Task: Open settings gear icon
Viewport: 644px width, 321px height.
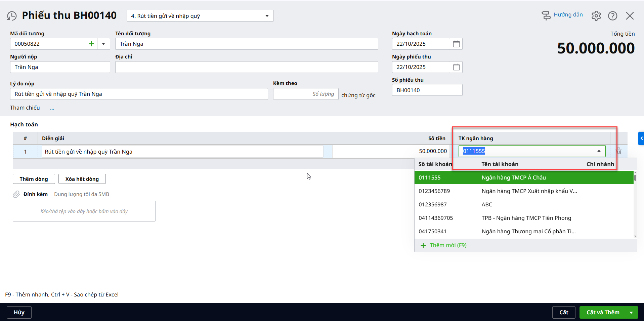Action: point(596,16)
